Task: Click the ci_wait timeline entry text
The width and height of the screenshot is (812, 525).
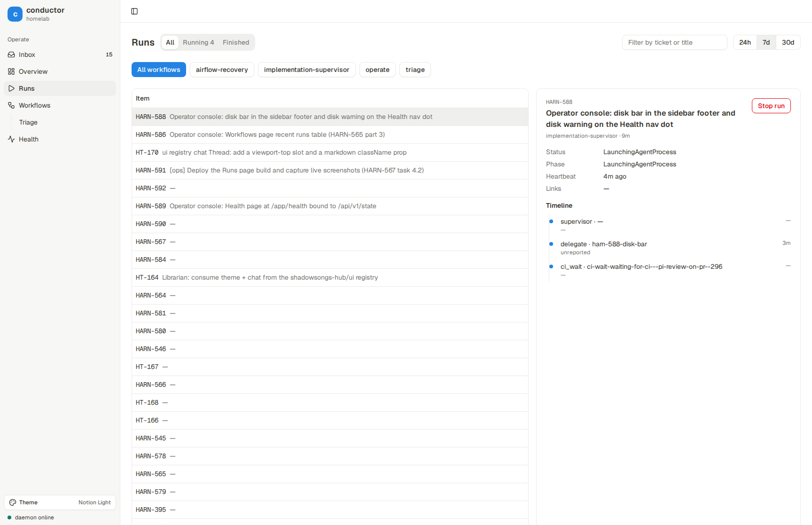Action: point(641,266)
